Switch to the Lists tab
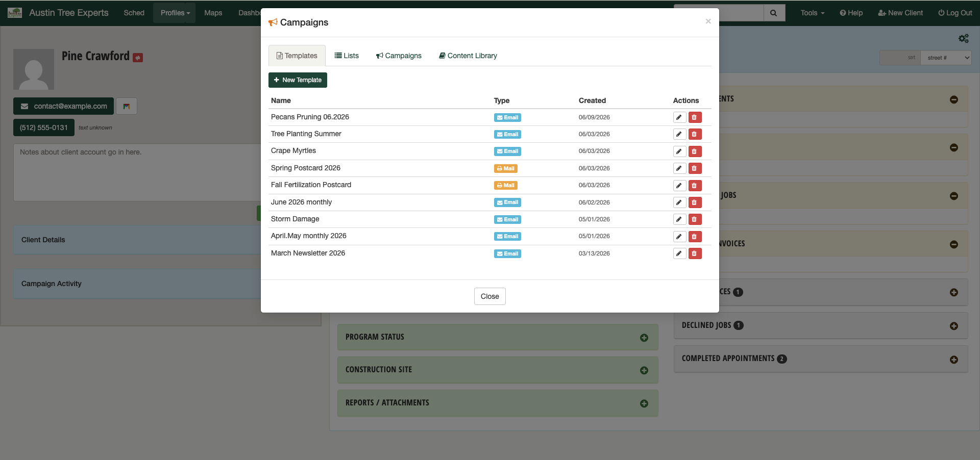Screen dimensions: 980x460 347,56
